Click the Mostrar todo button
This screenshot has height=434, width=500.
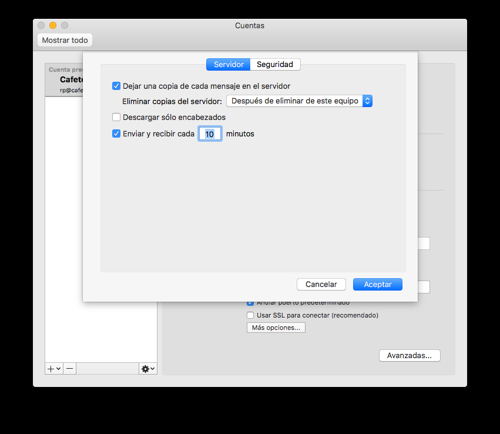pyautogui.click(x=65, y=40)
